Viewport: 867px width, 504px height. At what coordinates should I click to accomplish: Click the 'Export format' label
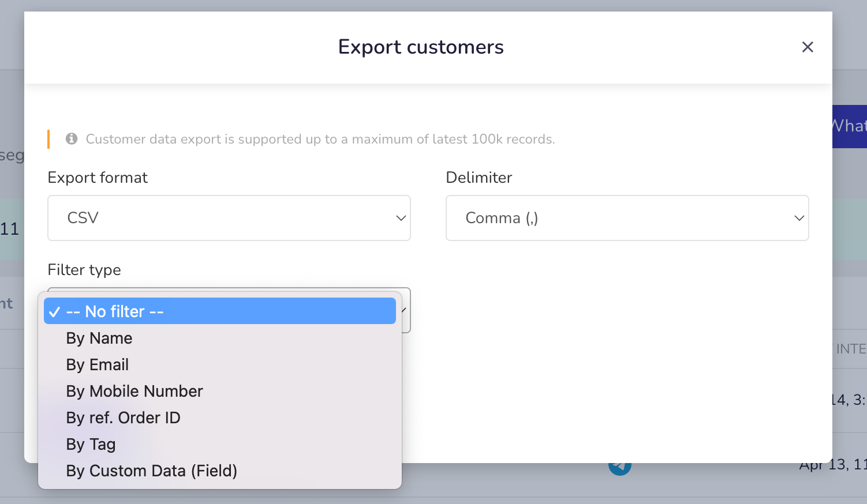tap(98, 178)
